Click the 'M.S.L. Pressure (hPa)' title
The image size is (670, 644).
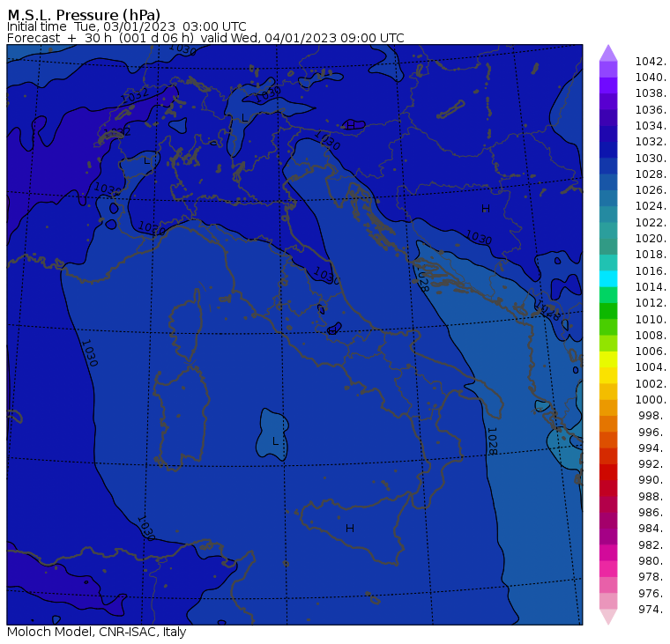click(x=84, y=15)
